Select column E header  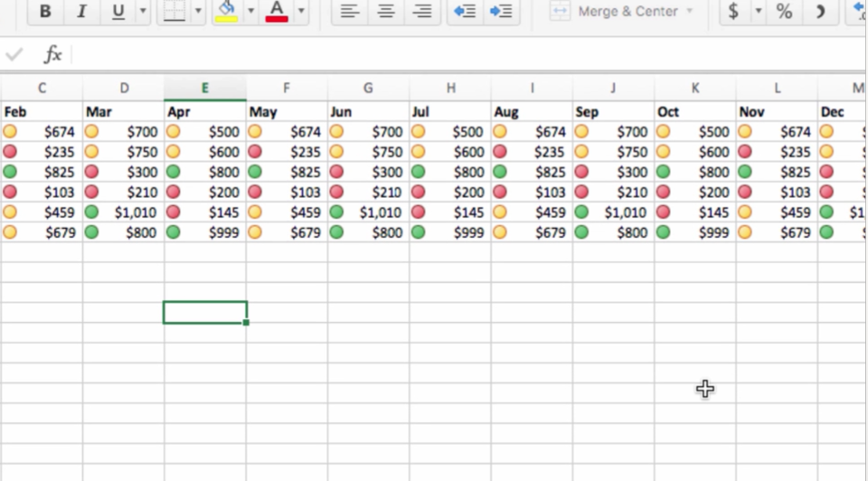(x=205, y=88)
